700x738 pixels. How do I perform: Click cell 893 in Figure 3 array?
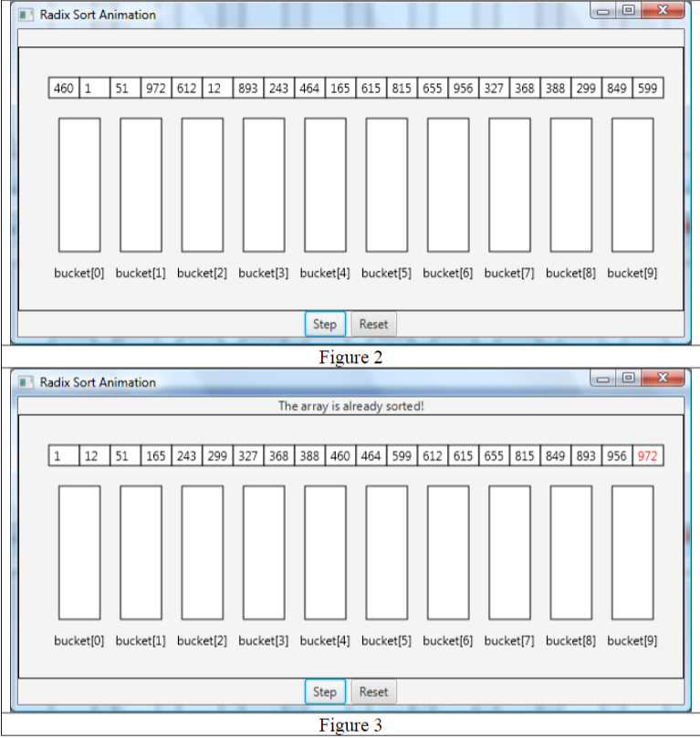click(586, 455)
